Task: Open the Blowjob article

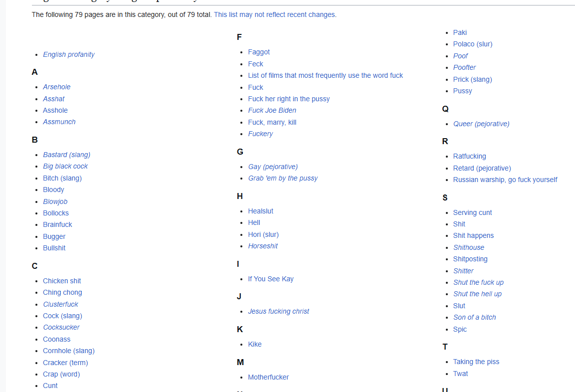Action: (x=55, y=201)
